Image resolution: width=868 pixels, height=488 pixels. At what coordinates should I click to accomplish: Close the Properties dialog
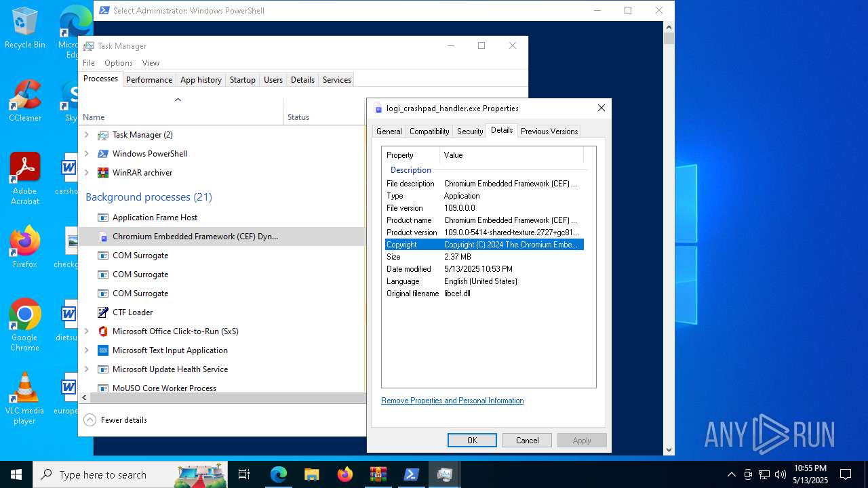[601, 108]
